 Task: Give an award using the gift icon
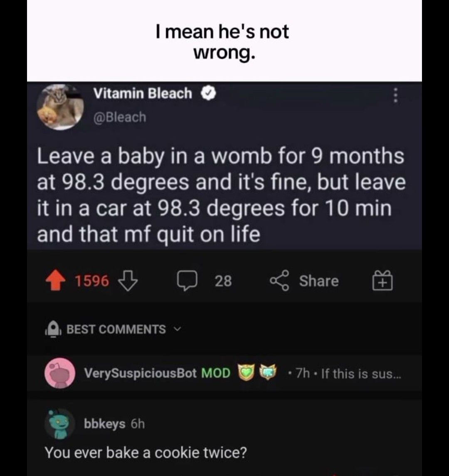382,281
